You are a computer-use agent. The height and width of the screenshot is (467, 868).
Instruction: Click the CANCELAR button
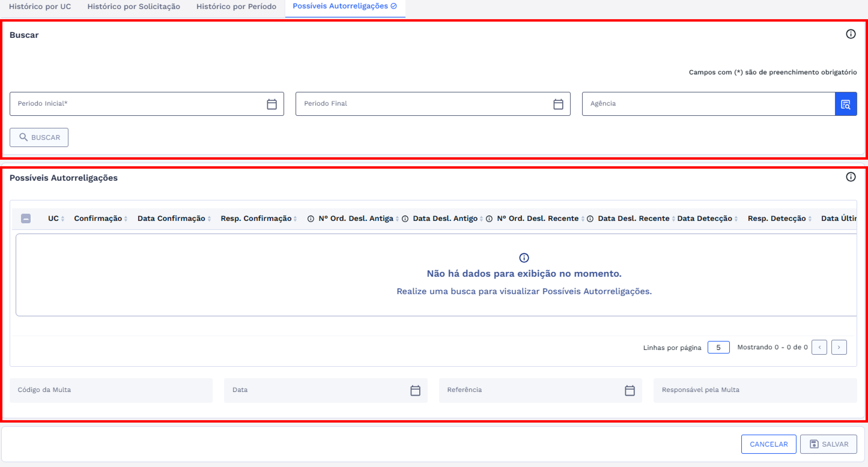click(768, 444)
